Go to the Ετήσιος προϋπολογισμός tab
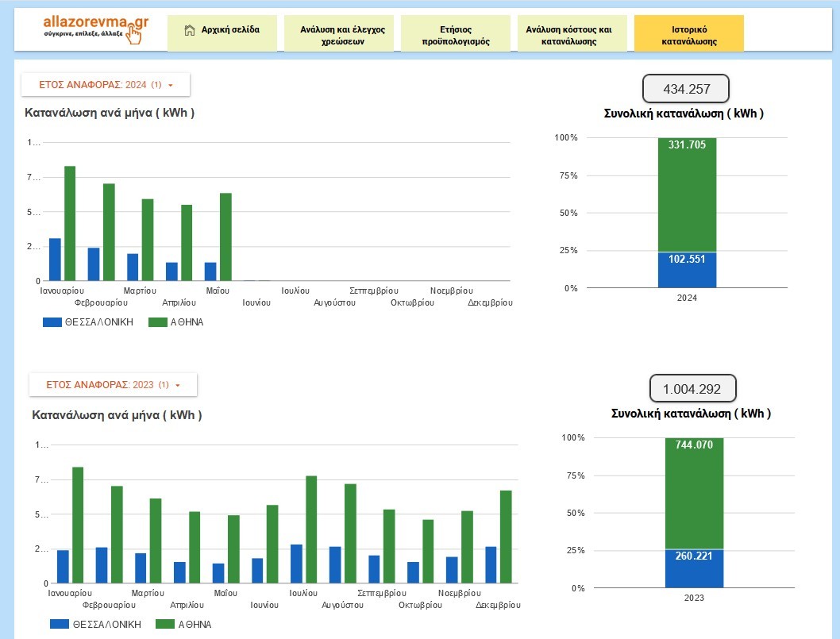The image size is (840, 639). [x=455, y=34]
